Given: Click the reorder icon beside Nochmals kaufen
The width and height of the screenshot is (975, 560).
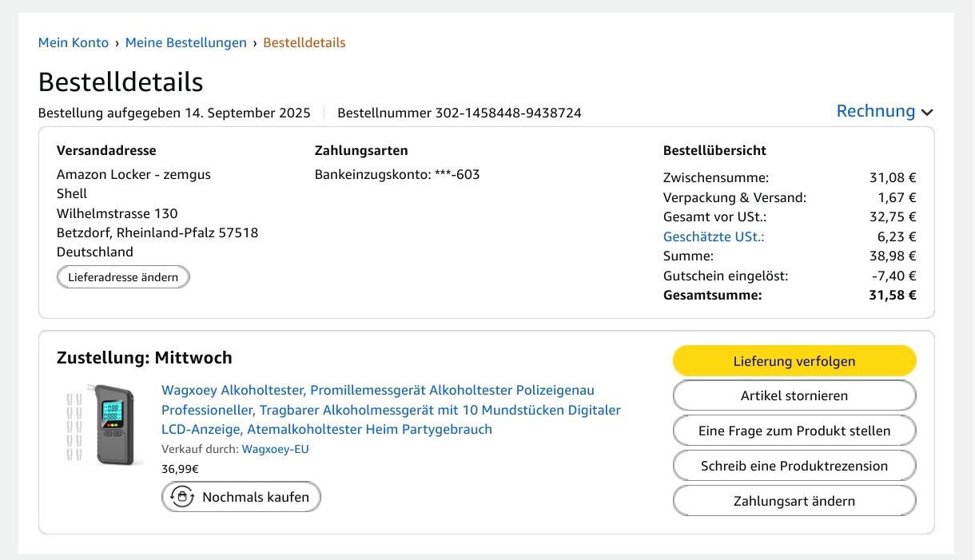Looking at the screenshot, I should 182,497.
